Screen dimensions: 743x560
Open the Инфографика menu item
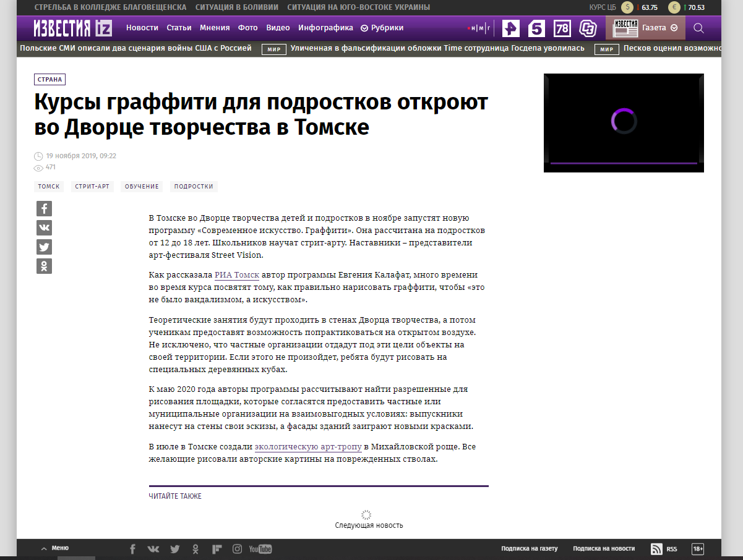tap(326, 28)
